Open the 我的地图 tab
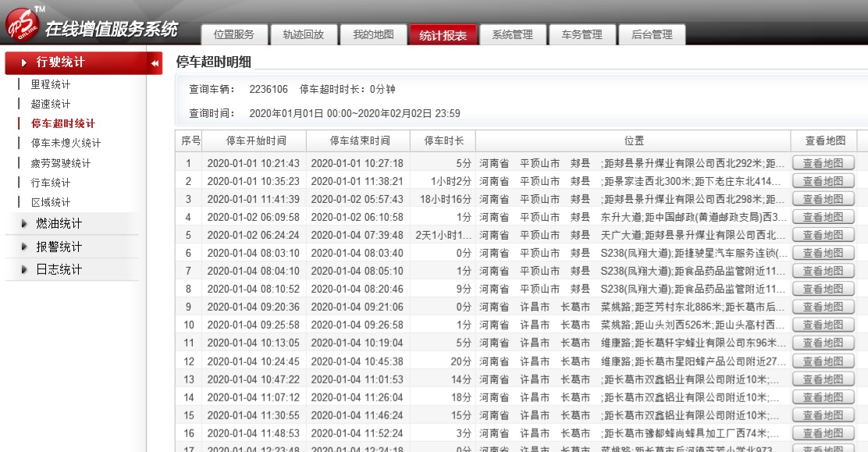Image resolution: width=868 pixels, height=452 pixels. (372, 35)
